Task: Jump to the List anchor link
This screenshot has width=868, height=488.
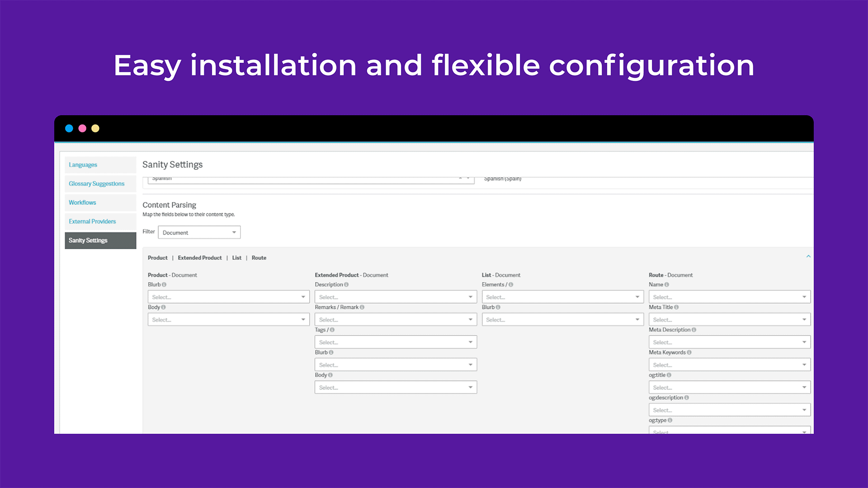Action: pos(237,258)
